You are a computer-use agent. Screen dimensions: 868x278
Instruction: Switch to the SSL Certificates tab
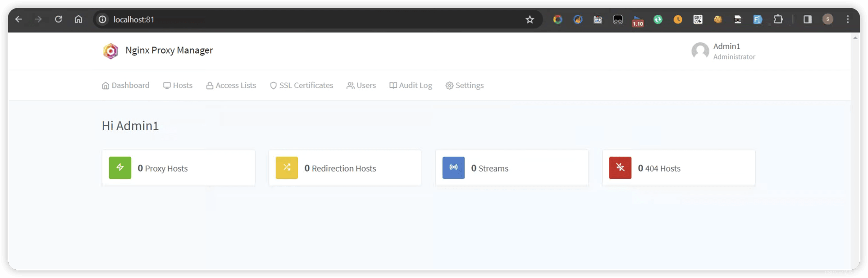[302, 86]
